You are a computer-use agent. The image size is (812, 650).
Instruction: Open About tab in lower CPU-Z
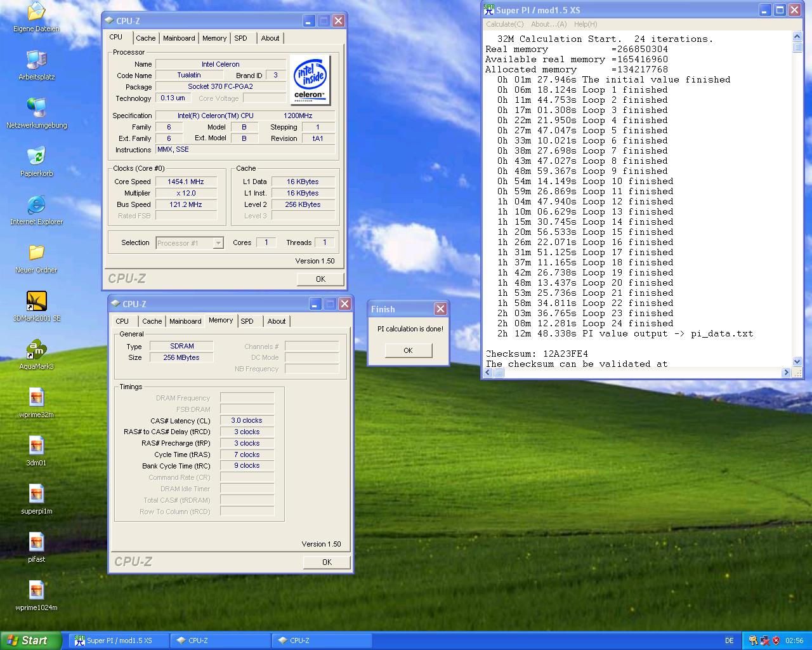tap(277, 321)
